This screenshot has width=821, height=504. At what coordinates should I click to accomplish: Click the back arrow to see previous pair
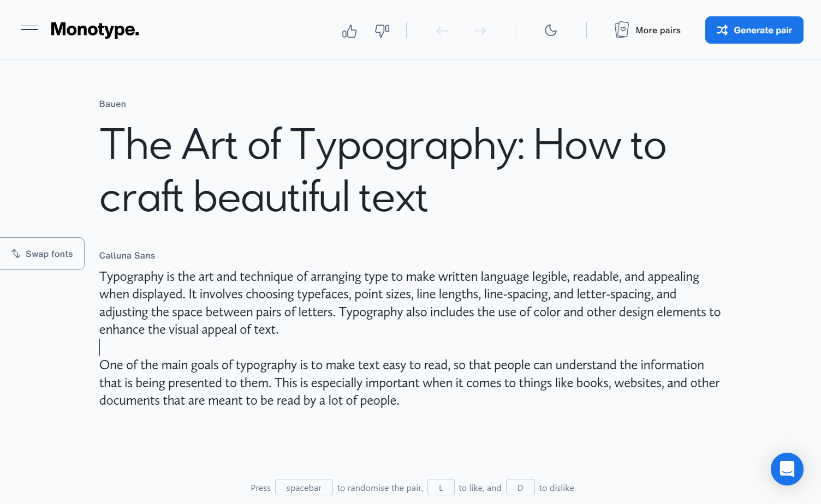pos(443,31)
